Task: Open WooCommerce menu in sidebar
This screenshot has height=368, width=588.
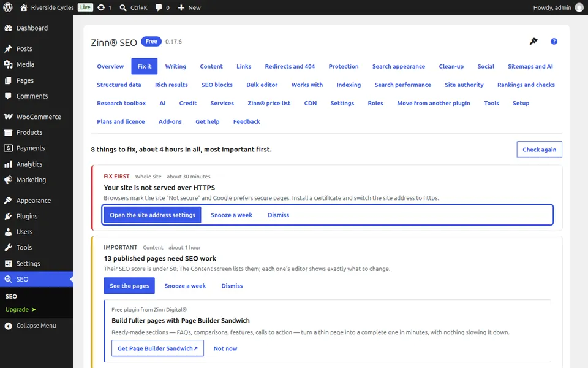Action: 37,117
